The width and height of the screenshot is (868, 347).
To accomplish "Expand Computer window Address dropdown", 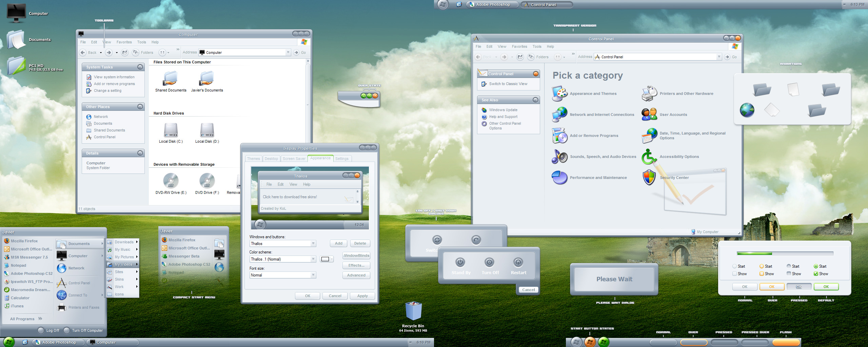I will [288, 52].
